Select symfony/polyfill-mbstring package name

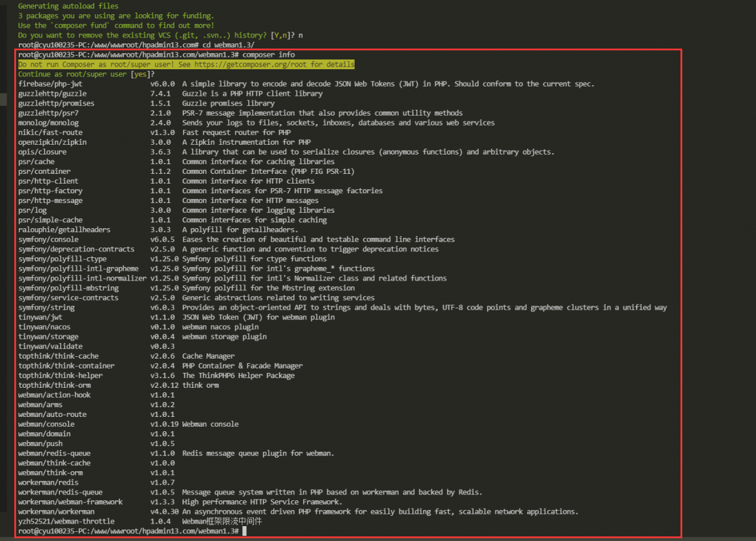[68, 288]
